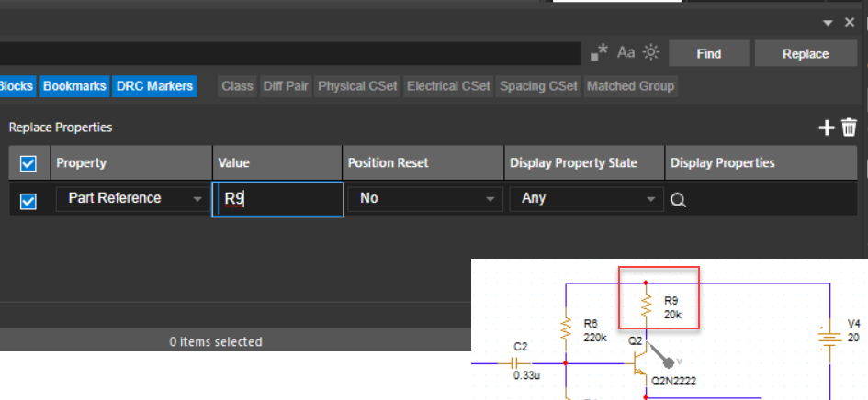Click the regular expression wildcard icon
868x400 pixels.
[599, 53]
